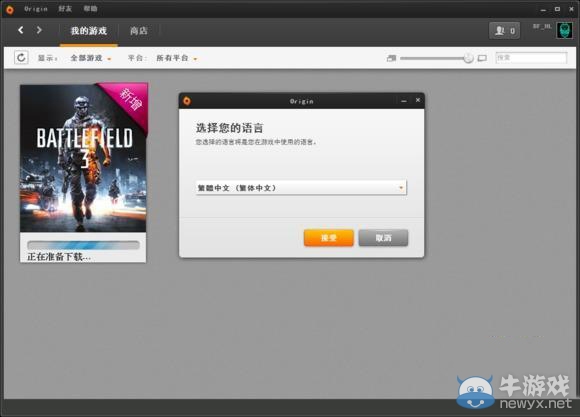
Task: Click the small tile view icon
Action: click(x=391, y=58)
